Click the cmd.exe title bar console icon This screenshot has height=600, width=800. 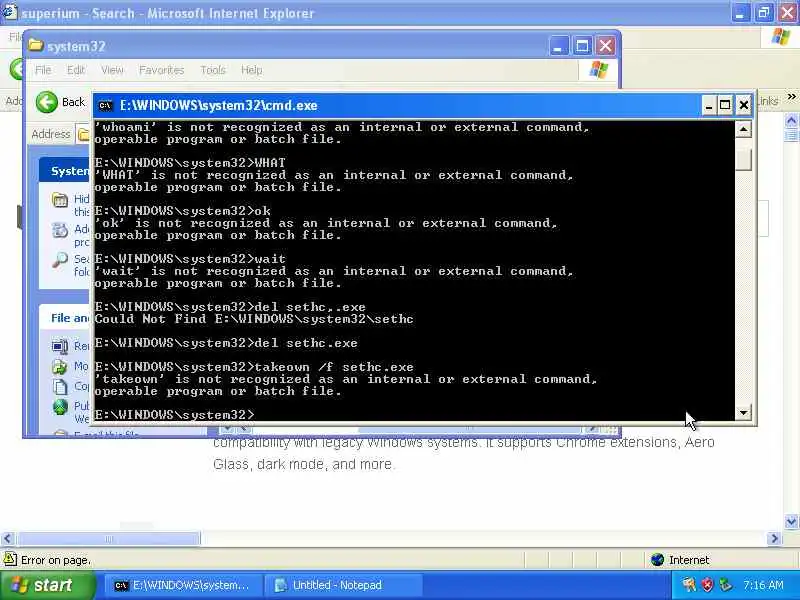(x=106, y=106)
